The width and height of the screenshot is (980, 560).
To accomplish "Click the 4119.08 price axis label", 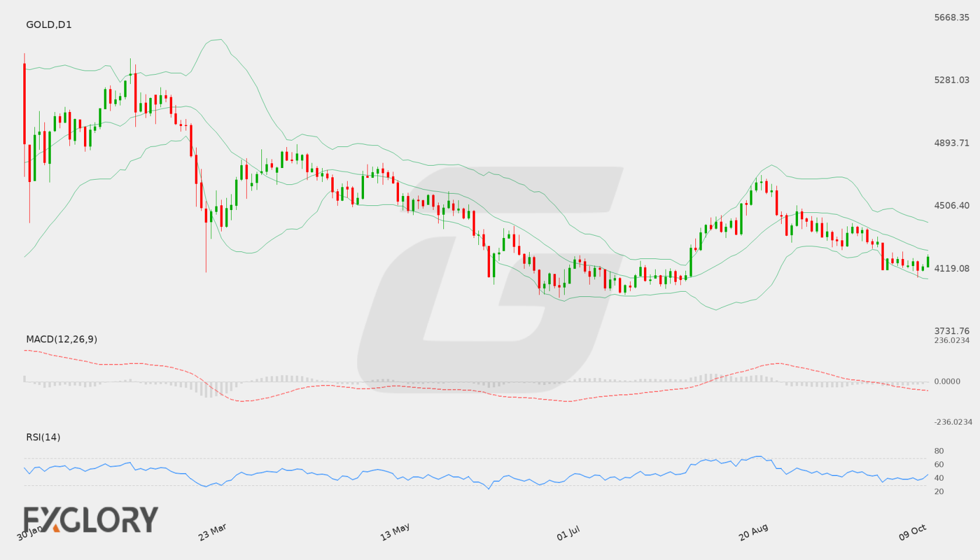I will tap(951, 268).
